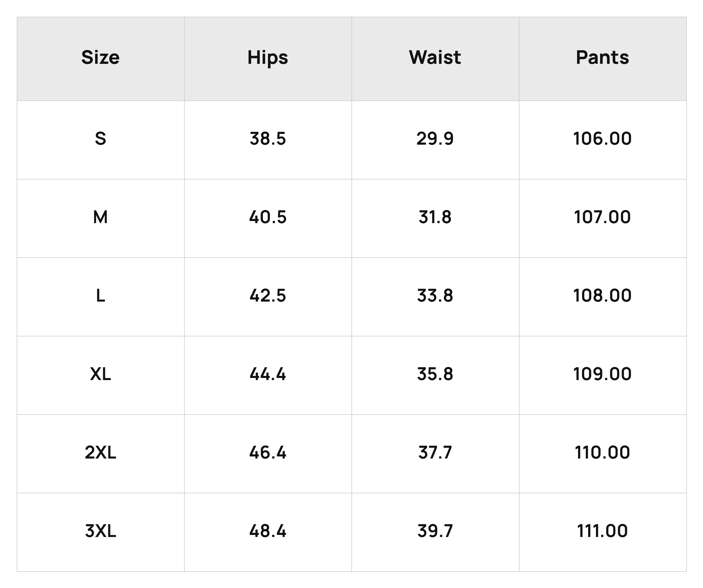Click pants value 107.00
This screenshot has height=588, width=703.
click(x=602, y=217)
